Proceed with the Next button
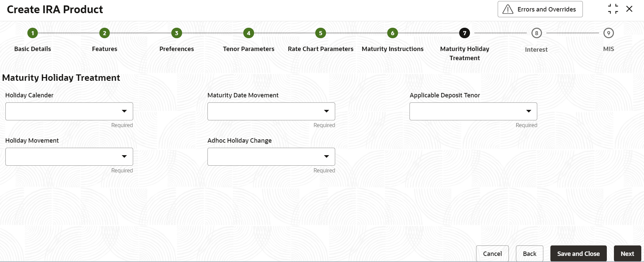This screenshot has width=644, height=262. 627,254
